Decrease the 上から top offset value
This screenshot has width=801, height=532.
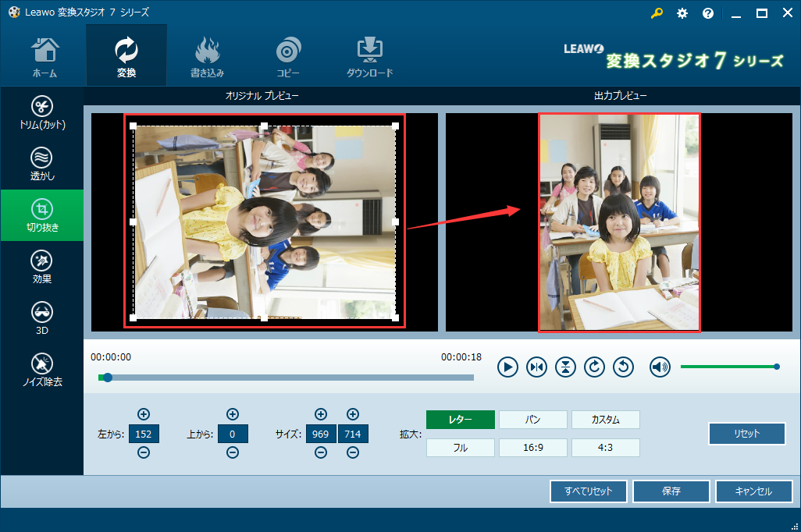[x=233, y=453]
